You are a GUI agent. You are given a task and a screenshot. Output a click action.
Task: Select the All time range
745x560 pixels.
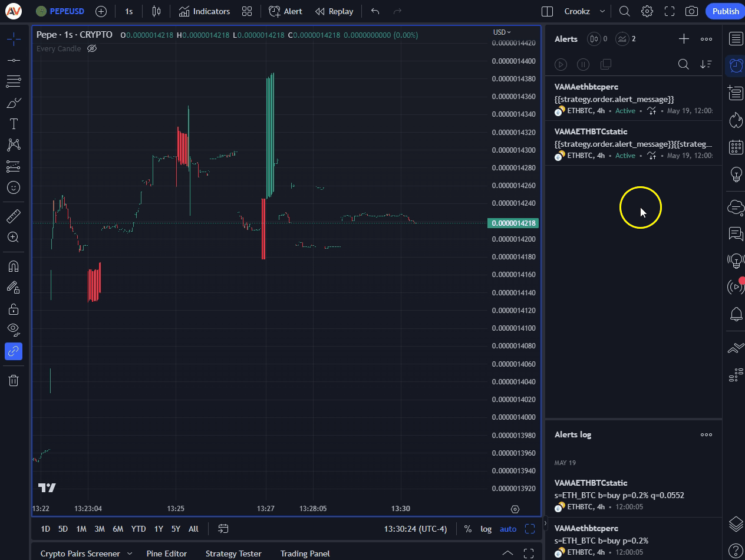193,529
